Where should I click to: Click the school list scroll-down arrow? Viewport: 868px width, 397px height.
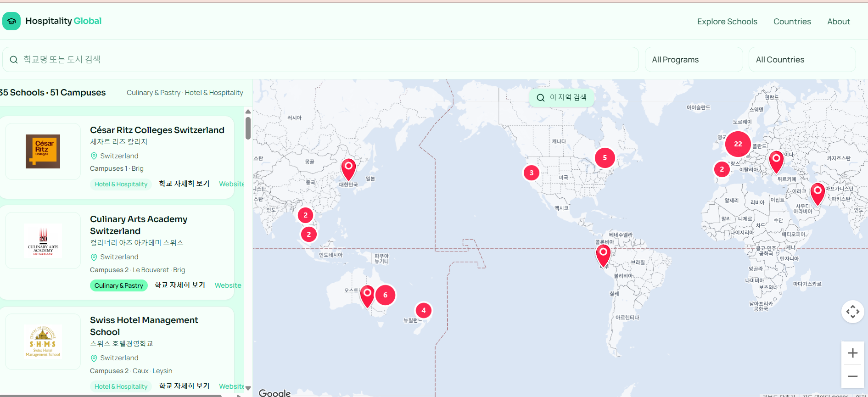coord(248,388)
